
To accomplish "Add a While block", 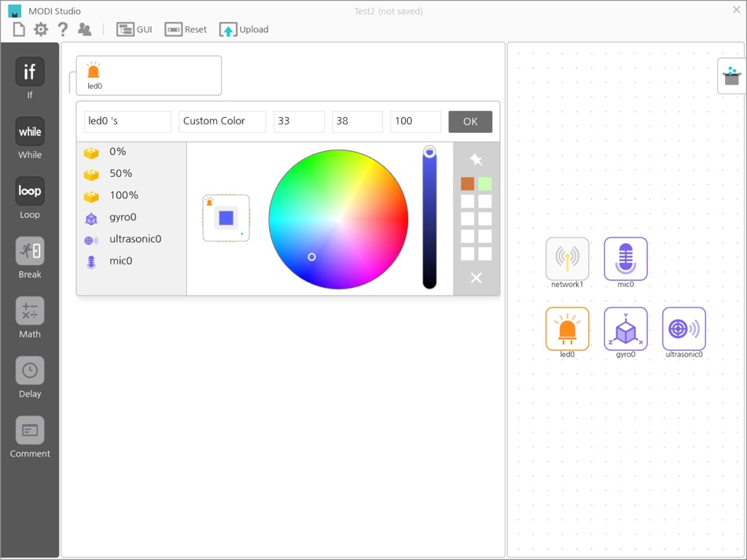I will click(30, 131).
